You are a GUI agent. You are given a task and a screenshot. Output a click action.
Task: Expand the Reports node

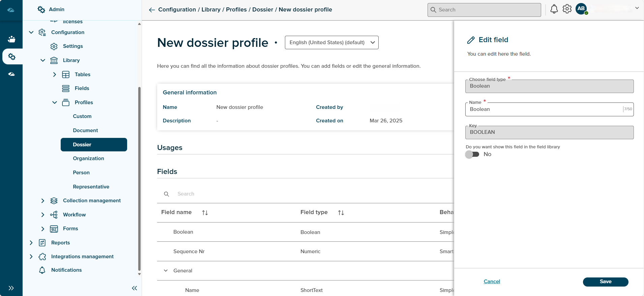tap(31, 243)
